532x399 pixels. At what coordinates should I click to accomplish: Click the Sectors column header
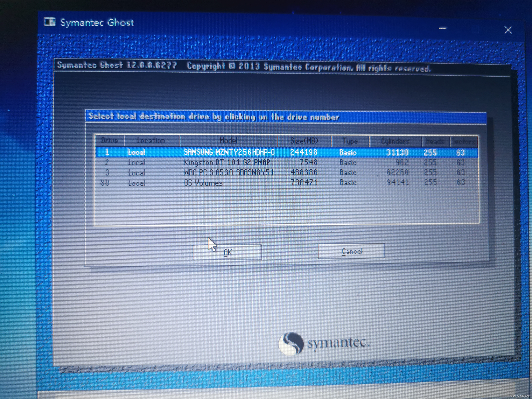[x=463, y=142]
